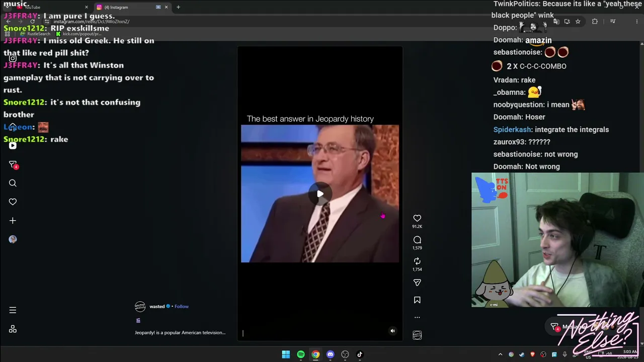Open the Chrome extensions puzzle icon
Screen dimensions: 644x362
pyautogui.click(x=595, y=22)
